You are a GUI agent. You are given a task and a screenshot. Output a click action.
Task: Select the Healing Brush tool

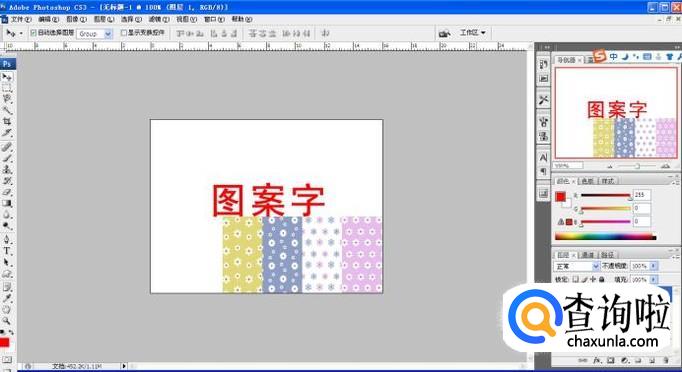point(7,147)
